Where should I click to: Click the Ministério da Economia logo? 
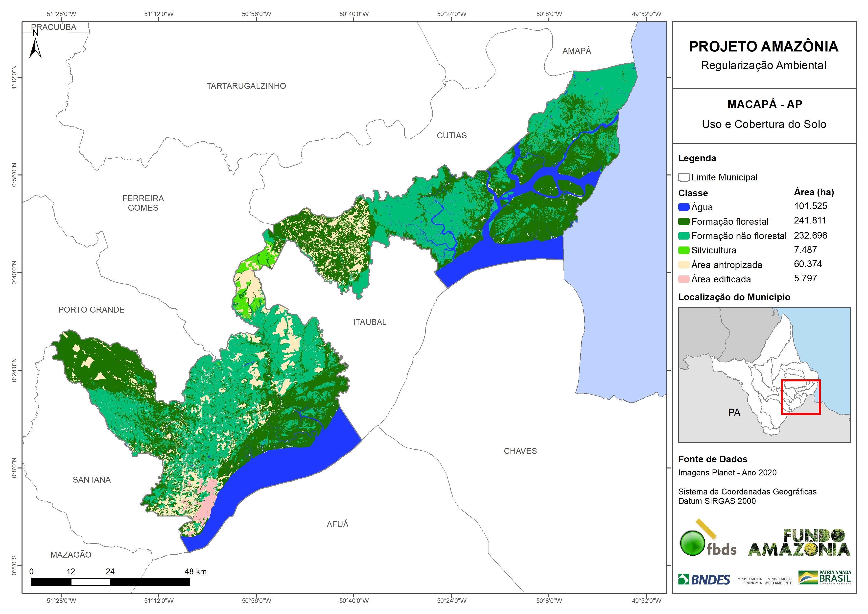[750, 581]
